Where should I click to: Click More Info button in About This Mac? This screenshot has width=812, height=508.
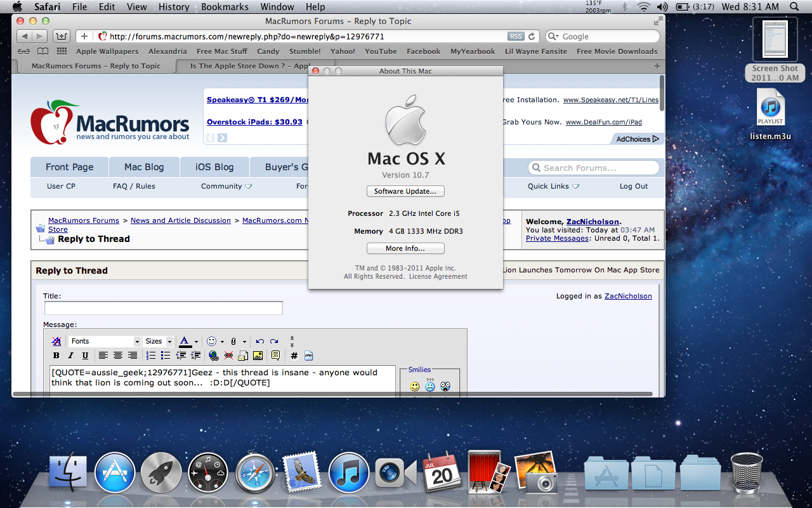coord(405,248)
